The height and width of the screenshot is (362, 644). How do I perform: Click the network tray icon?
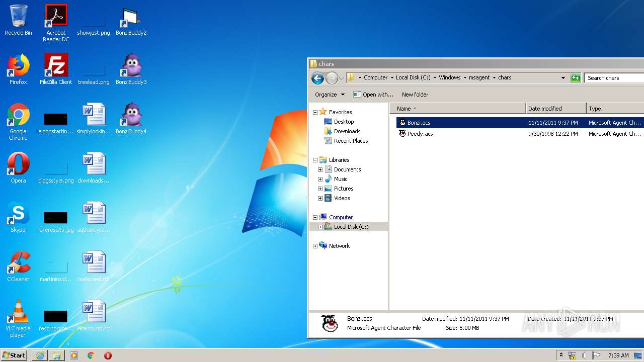[573, 355]
